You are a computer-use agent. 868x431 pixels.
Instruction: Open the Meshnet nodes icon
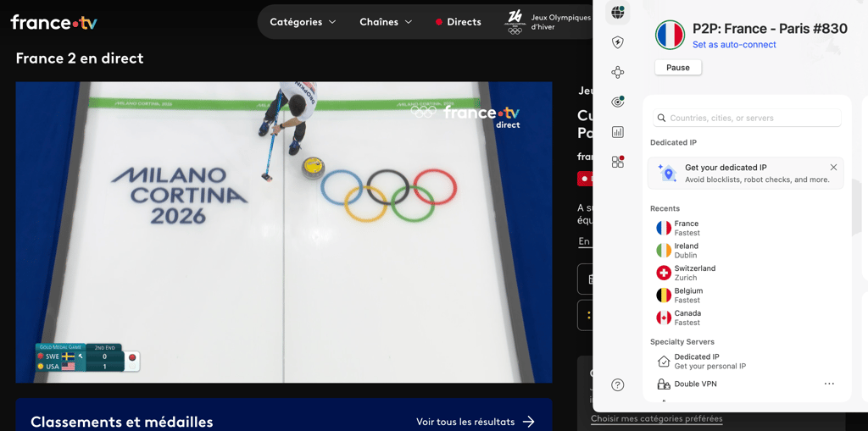(618, 72)
